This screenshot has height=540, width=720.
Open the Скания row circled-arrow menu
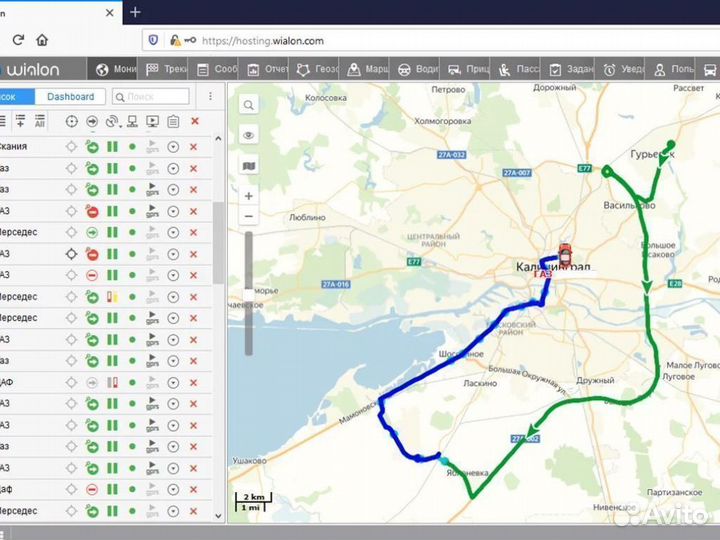pyautogui.click(x=173, y=147)
